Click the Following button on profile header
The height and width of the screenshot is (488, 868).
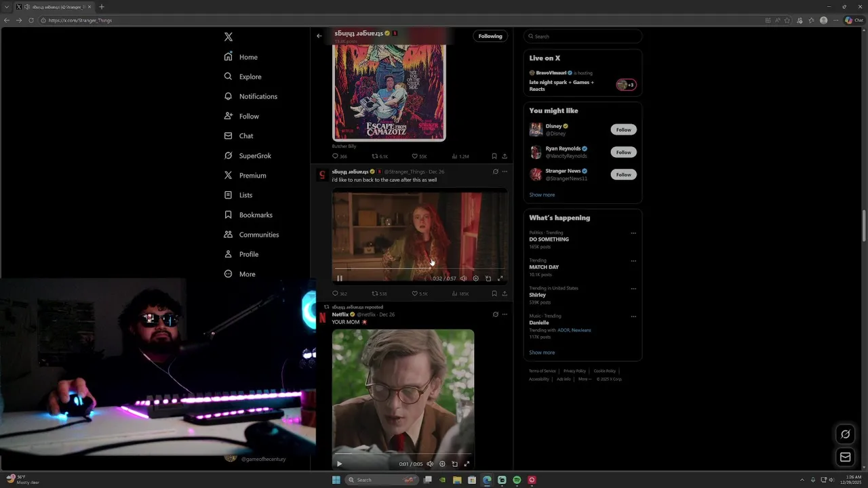tap(490, 36)
